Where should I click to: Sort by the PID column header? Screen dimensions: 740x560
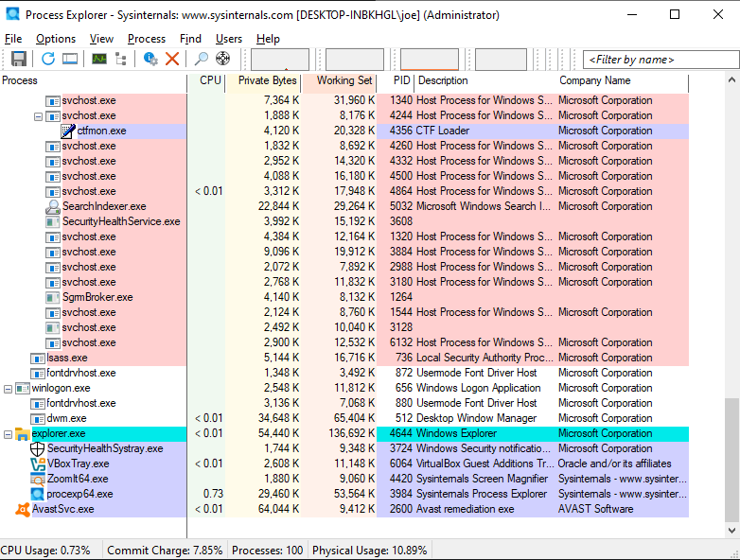[x=396, y=80]
